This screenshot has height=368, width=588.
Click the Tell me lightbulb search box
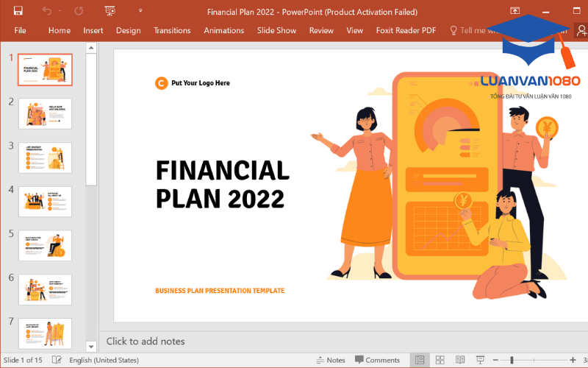coord(473,30)
